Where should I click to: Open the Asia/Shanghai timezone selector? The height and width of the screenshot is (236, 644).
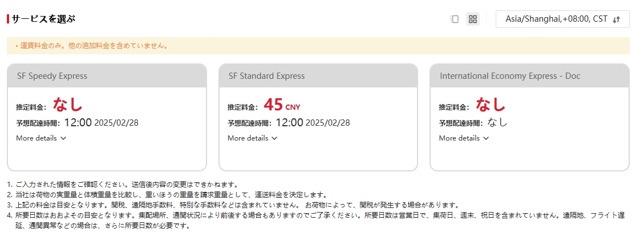pos(556,19)
